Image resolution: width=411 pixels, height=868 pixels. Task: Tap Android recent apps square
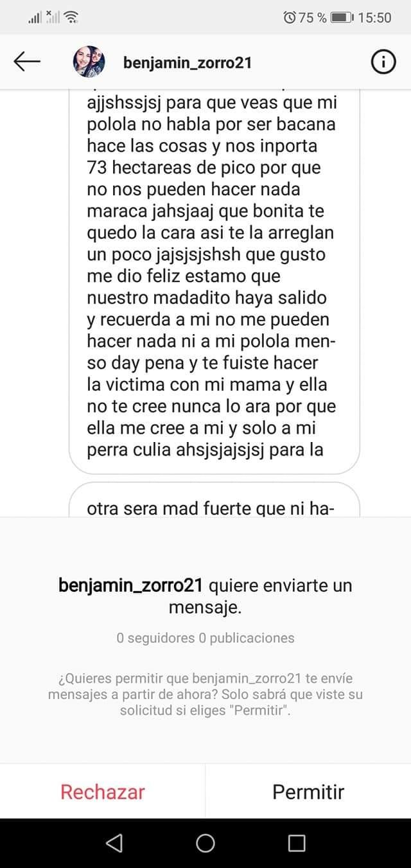click(296, 843)
